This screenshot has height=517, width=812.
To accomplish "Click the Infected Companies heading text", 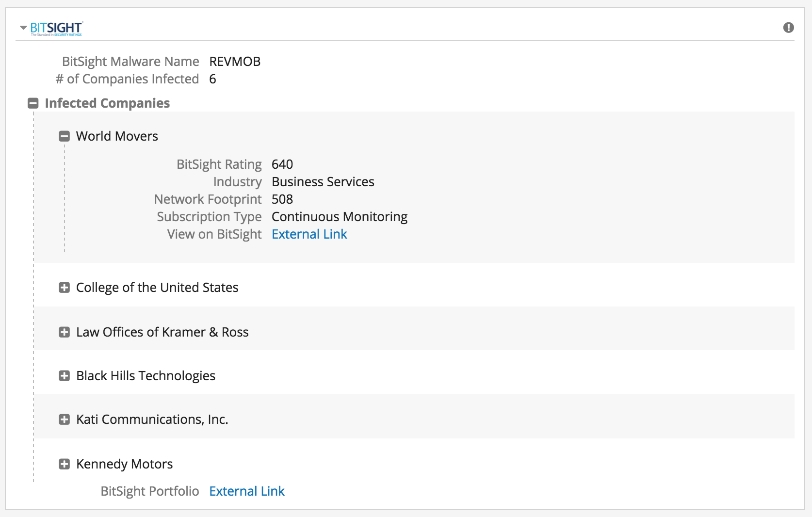I will tap(107, 103).
